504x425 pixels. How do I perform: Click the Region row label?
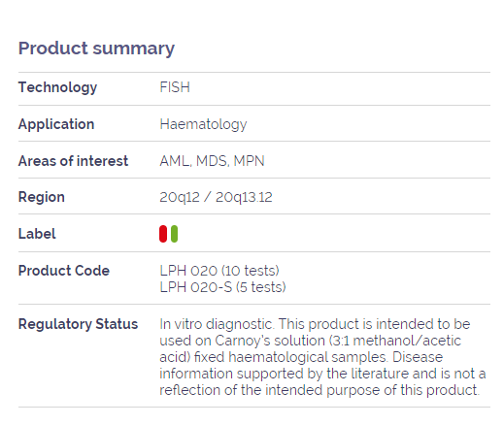pyautogui.click(x=42, y=197)
